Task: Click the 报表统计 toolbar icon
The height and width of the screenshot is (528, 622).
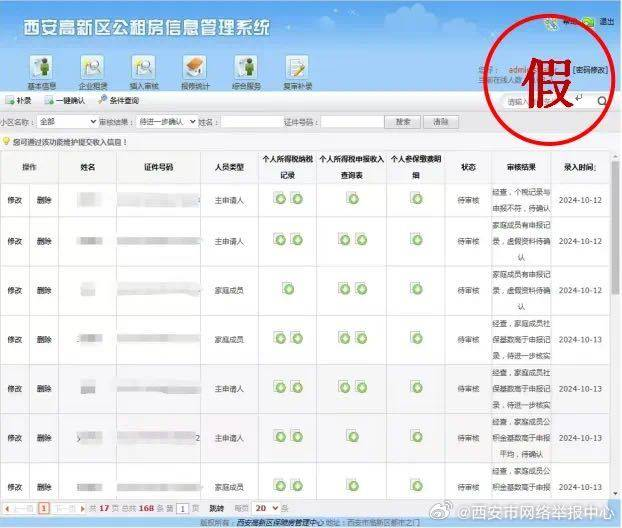Action: tap(195, 69)
